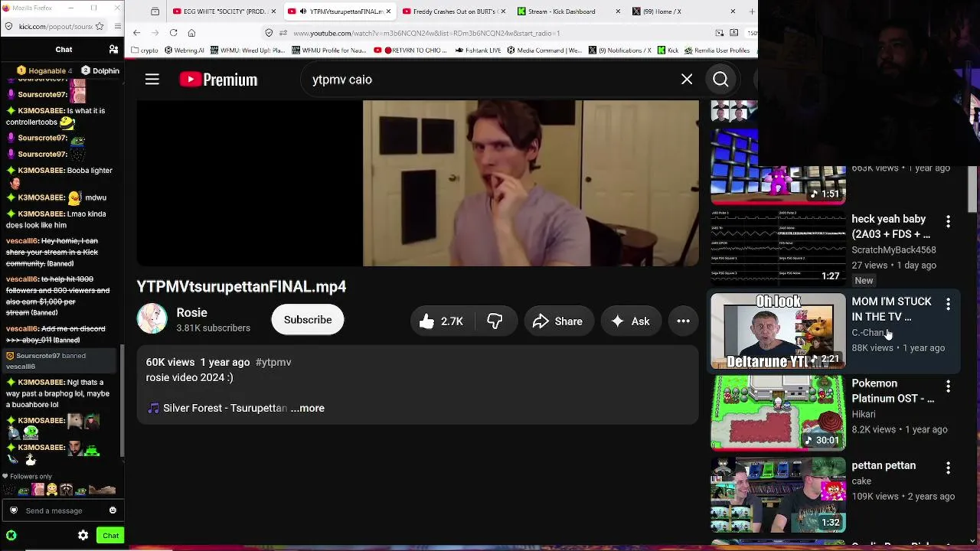Open the Remilia User Profiles bookmark
Image resolution: width=980 pixels, height=551 pixels.
[x=717, y=51]
